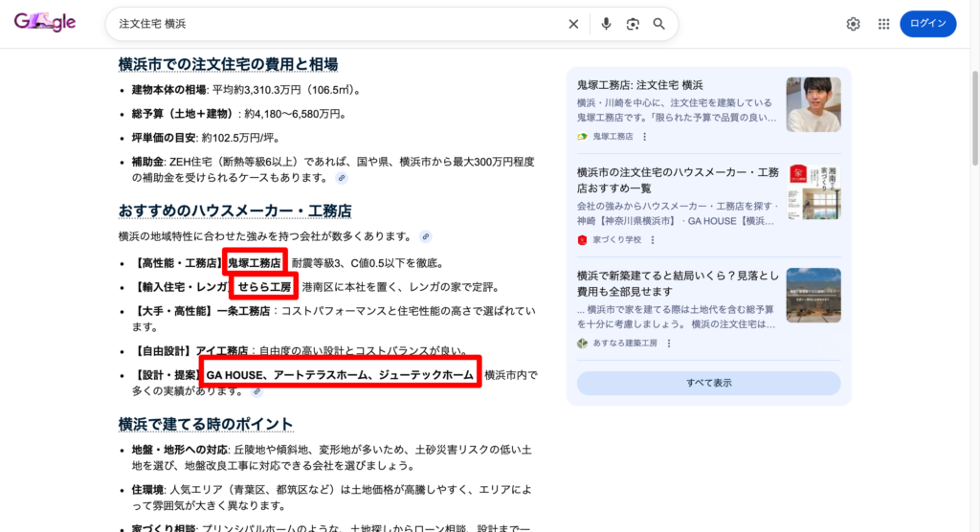Click 坪単価の目安 bullet

(207, 138)
